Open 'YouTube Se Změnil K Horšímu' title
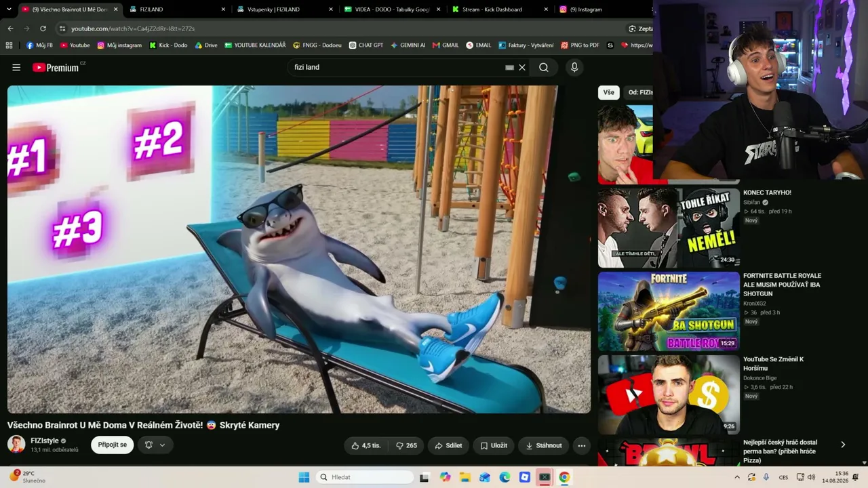Viewport: 868px width, 488px height. click(773, 363)
